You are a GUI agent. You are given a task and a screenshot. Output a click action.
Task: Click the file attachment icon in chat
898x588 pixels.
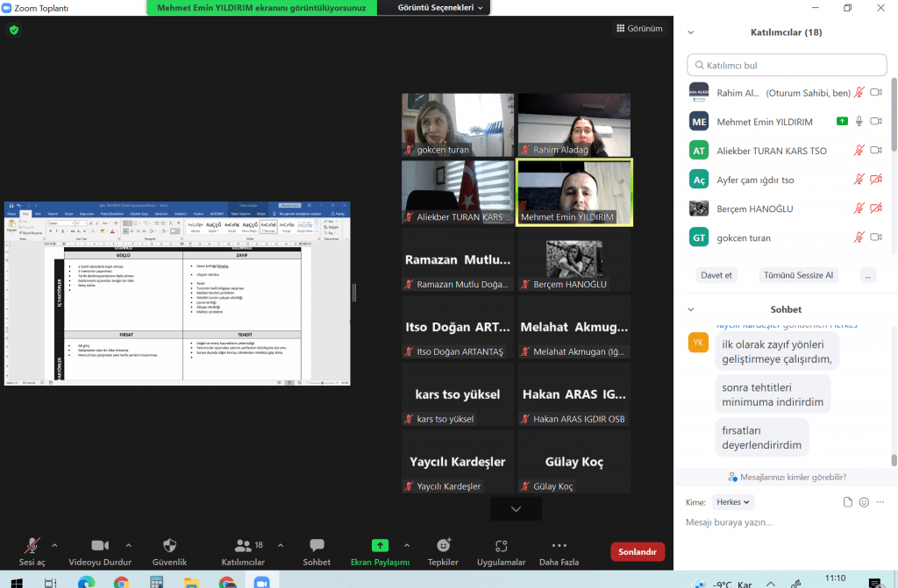tap(847, 502)
